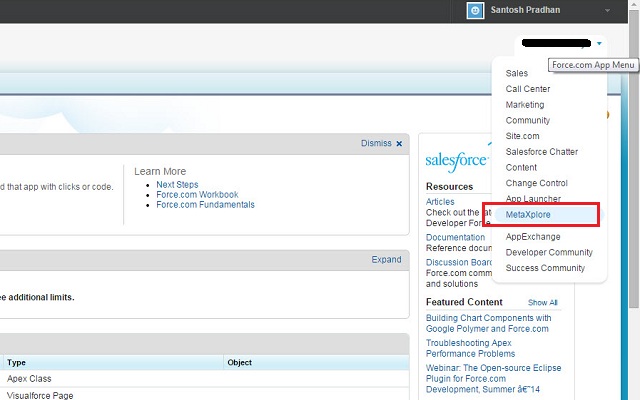This screenshot has width=640, height=400.
Task: Click the vertical scrollbar thumb
Action: pos(634,159)
